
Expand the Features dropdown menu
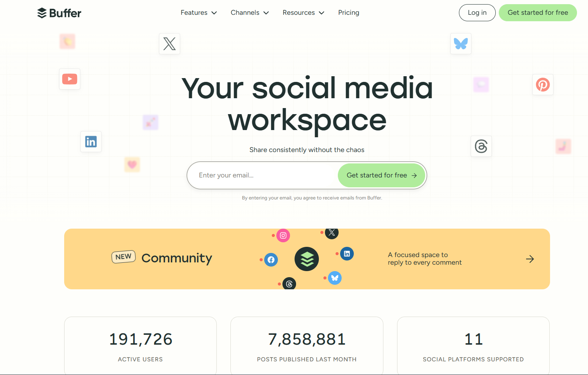click(x=199, y=13)
